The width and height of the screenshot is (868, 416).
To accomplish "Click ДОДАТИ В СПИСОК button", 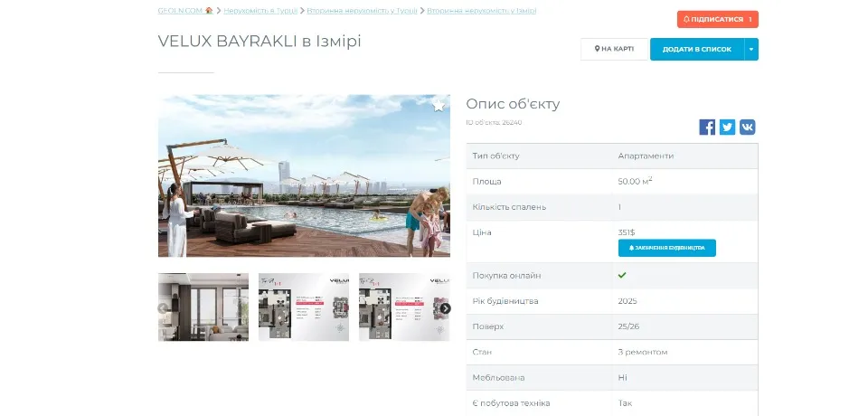I will (x=697, y=50).
